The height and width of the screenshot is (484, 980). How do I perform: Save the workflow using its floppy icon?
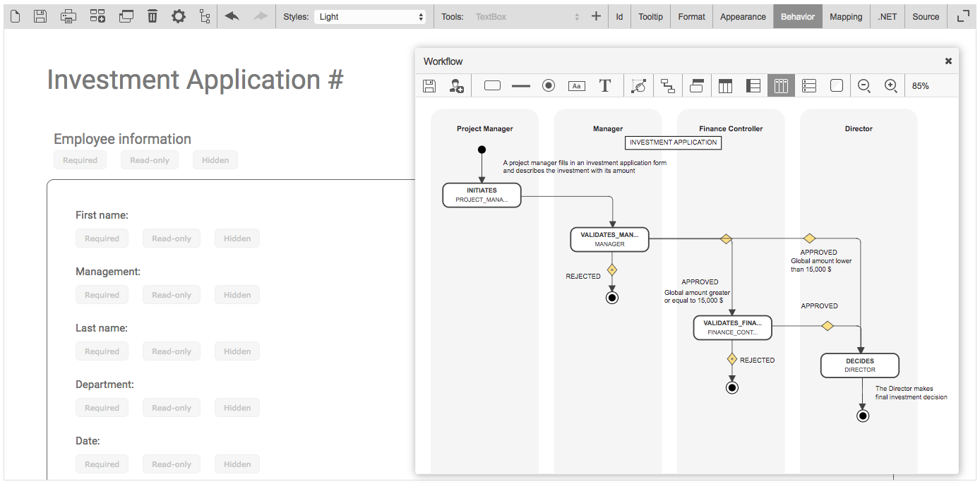pyautogui.click(x=429, y=86)
